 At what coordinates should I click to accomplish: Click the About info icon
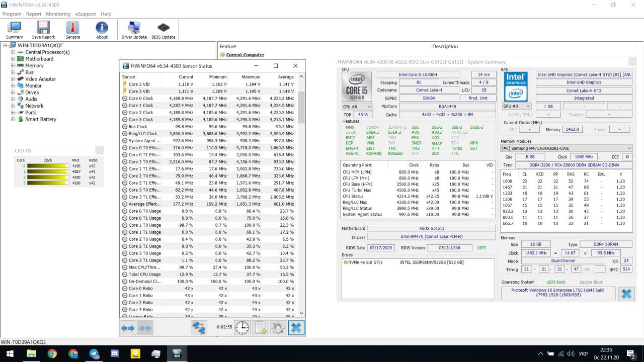tap(102, 30)
